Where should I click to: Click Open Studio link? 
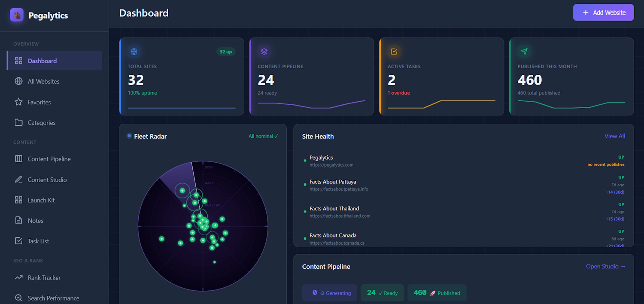point(606,266)
